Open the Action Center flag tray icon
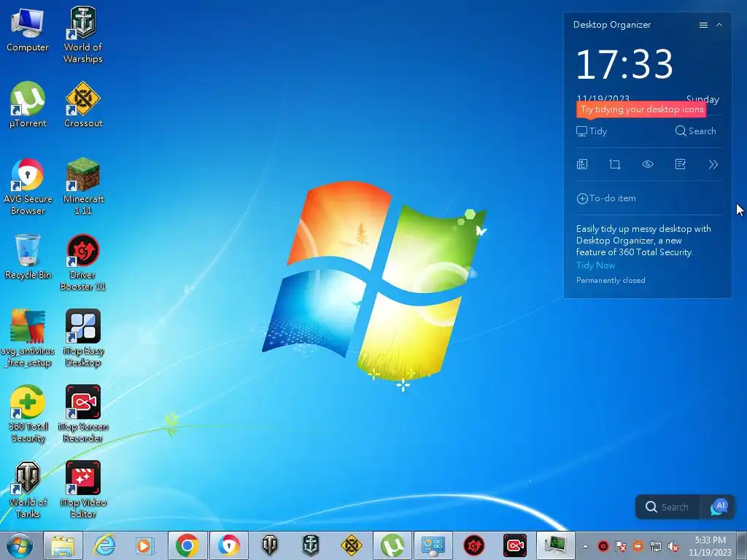Image resolution: width=747 pixels, height=560 pixels. [621, 546]
